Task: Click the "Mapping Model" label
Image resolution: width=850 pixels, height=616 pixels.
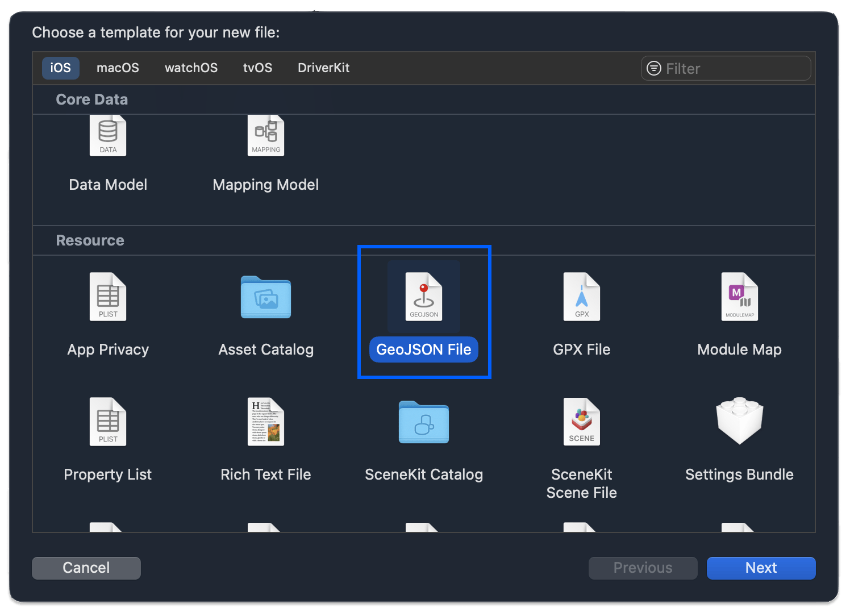Action: click(x=266, y=185)
